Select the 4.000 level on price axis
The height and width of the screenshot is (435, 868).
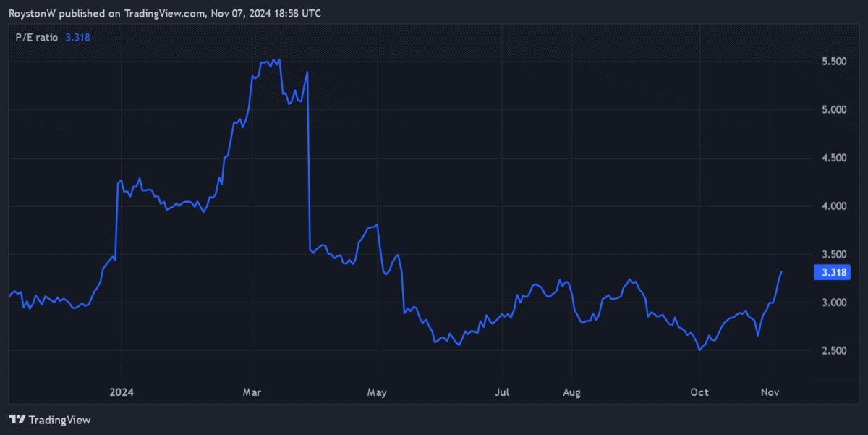[x=835, y=206]
